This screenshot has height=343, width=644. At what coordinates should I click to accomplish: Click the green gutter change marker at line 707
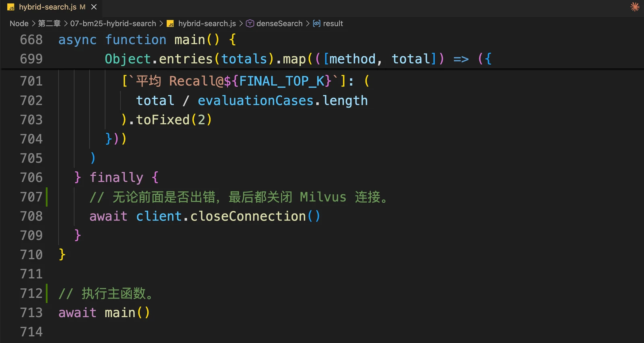click(47, 197)
